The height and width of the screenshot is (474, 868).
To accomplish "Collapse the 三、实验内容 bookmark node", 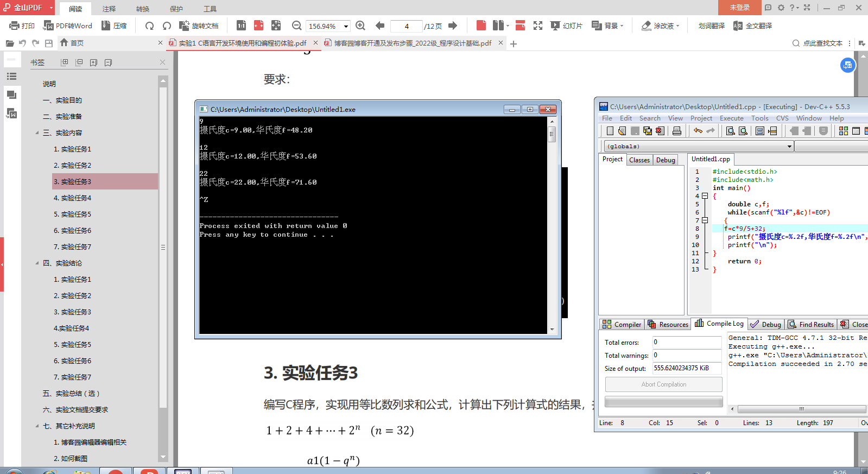I will pyautogui.click(x=37, y=132).
